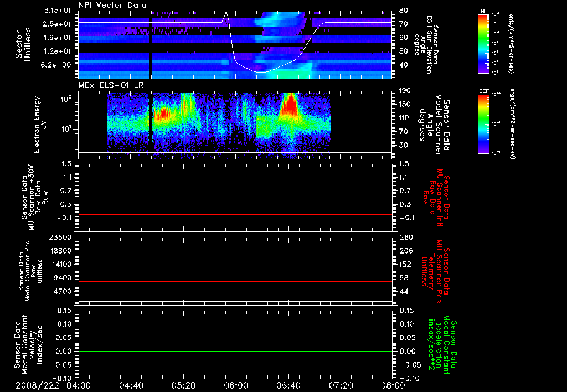
Task: Click the "2.5e+01" sector tick value
Action: coord(58,24)
